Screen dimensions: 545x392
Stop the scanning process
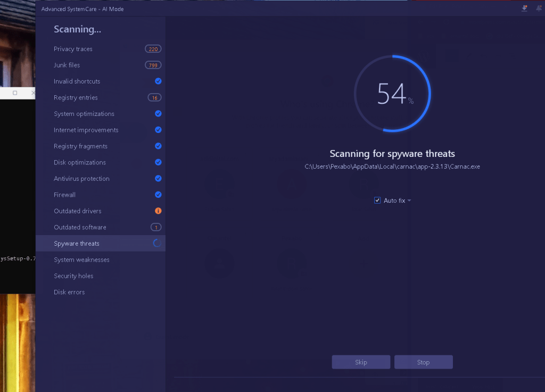(x=423, y=362)
